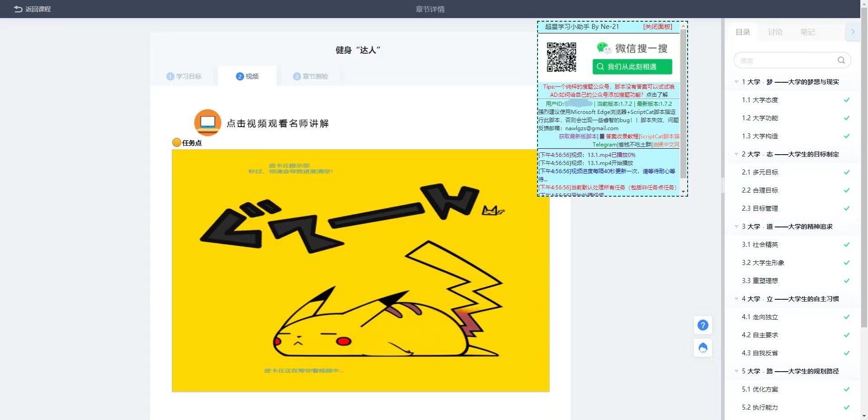Click the Pikachu video player area
868x420 pixels.
360,270
